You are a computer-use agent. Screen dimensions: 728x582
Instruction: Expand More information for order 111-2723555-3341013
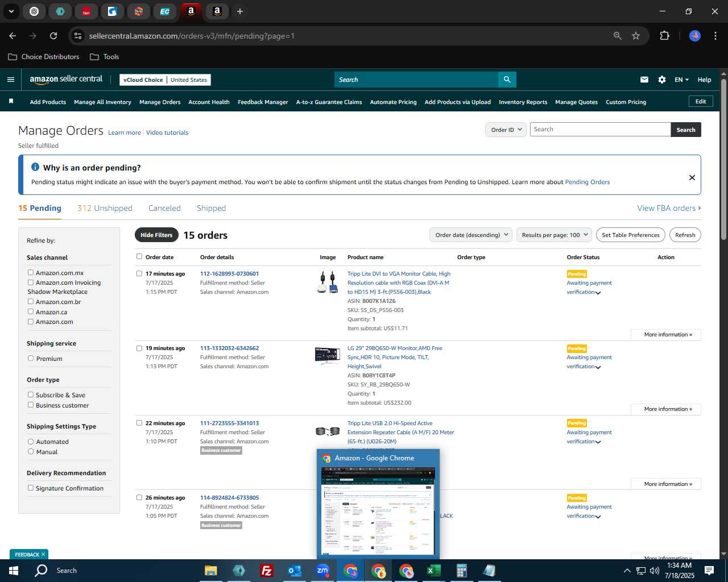666,484
